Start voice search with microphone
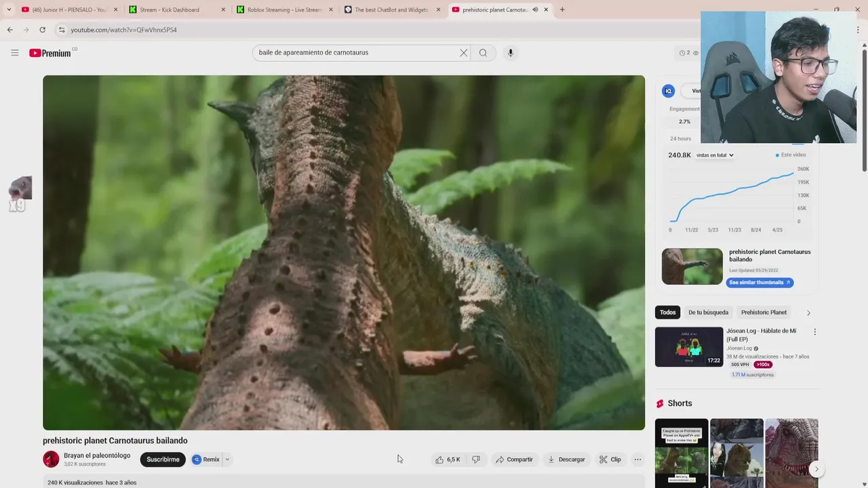This screenshot has height=488, width=868. (511, 53)
